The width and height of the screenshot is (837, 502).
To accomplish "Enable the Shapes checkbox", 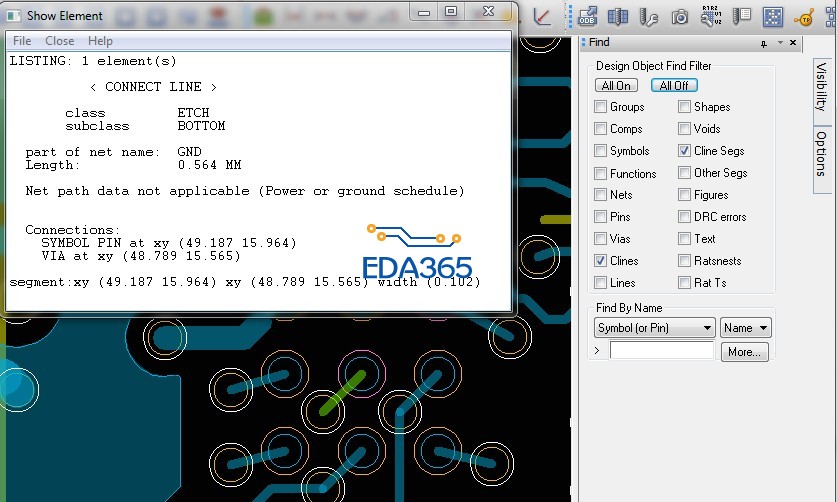I will (684, 106).
